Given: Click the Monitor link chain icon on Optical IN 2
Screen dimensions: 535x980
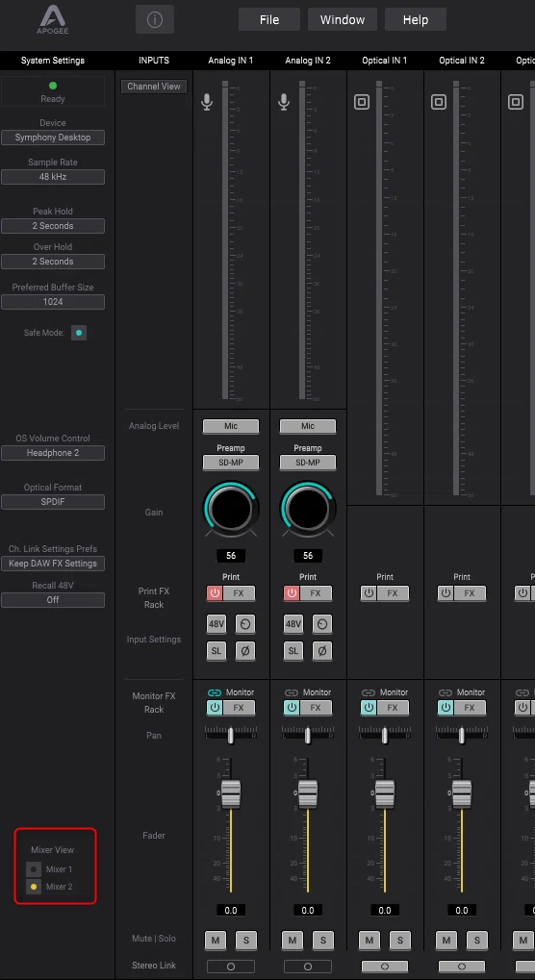Looking at the screenshot, I should pyautogui.click(x=445, y=692).
